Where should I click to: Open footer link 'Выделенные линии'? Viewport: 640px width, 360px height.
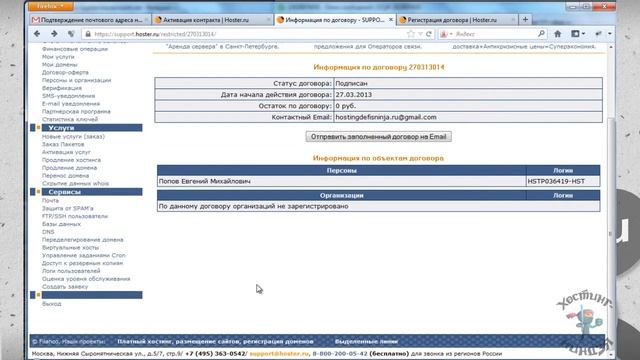pyautogui.click(x=366, y=341)
